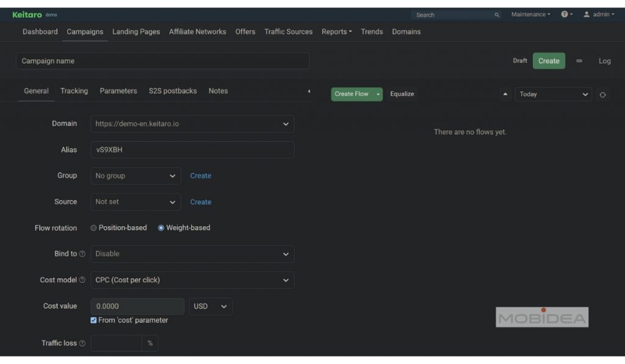Collapse the settings panel arrow
The width and height of the screenshot is (625, 364).
(x=309, y=91)
